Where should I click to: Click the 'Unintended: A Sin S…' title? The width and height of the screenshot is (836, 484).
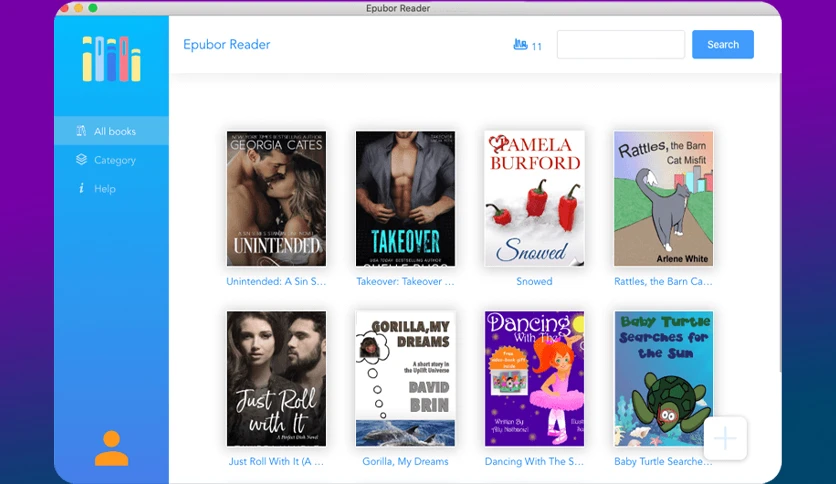pos(276,281)
